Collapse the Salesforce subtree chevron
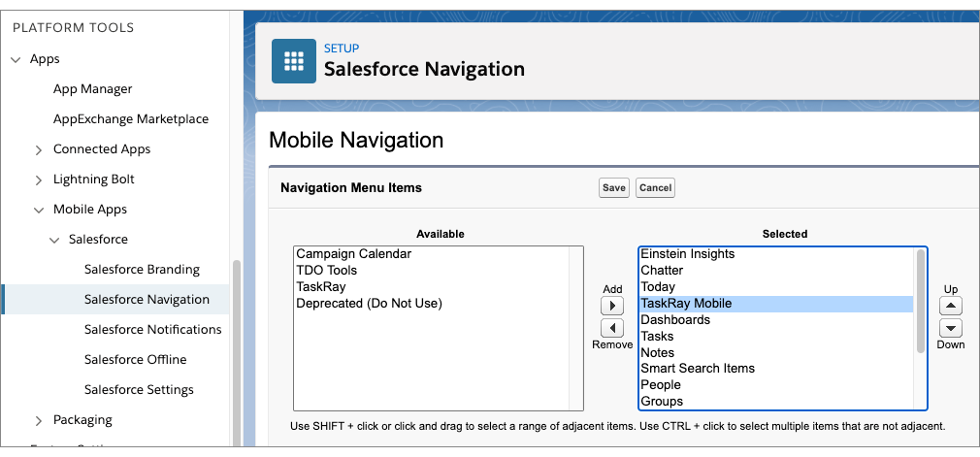Viewport: 980px width, 457px height. click(54, 240)
